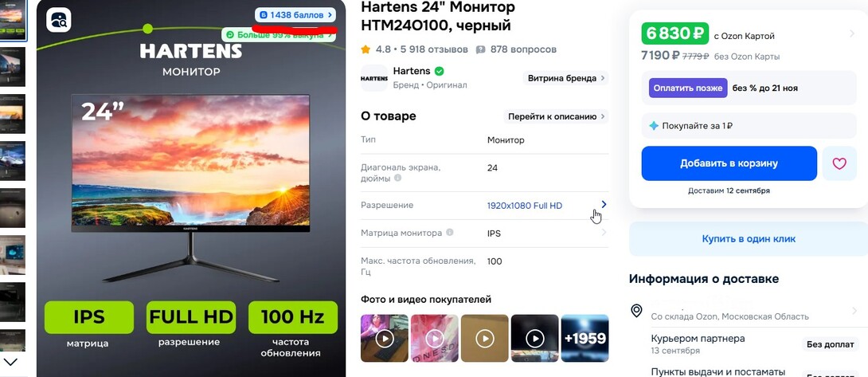
Task: Show info tooltip for Диагональ экрана
Action: pyautogui.click(x=397, y=179)
